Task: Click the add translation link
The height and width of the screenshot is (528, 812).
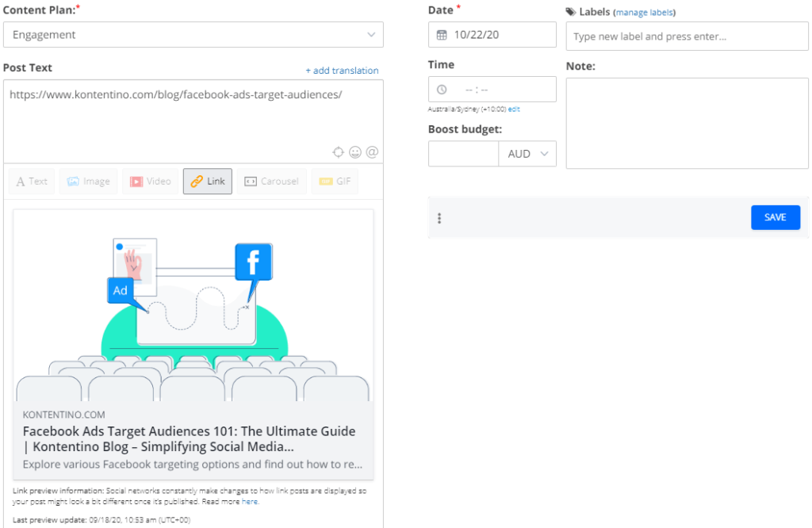Action: click(342, 71)
